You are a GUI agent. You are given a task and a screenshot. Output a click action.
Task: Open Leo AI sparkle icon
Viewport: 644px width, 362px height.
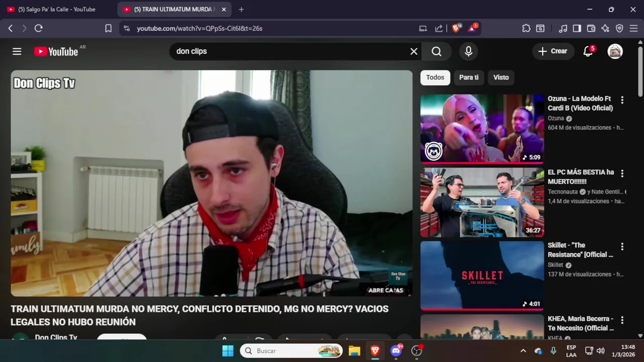(605, 28)
